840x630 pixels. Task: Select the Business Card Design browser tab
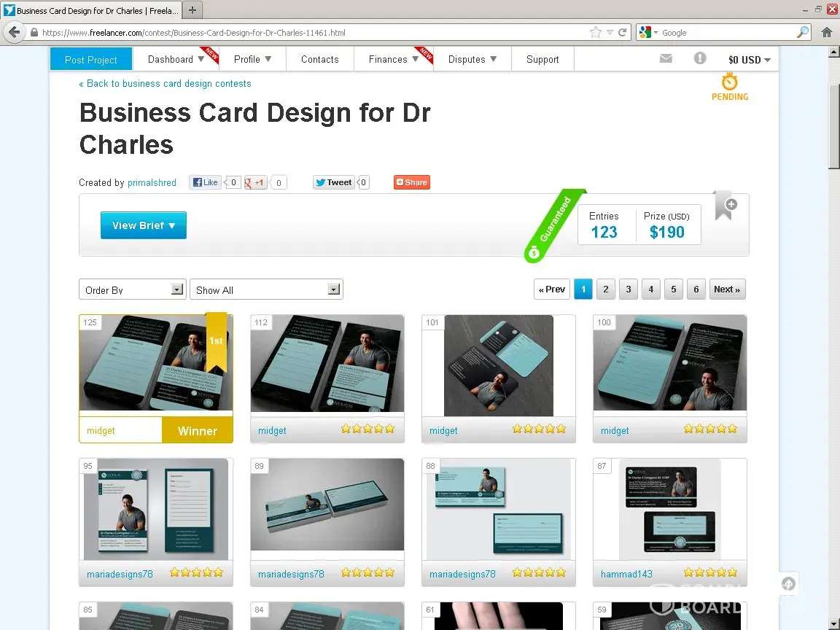coord(91,10)
